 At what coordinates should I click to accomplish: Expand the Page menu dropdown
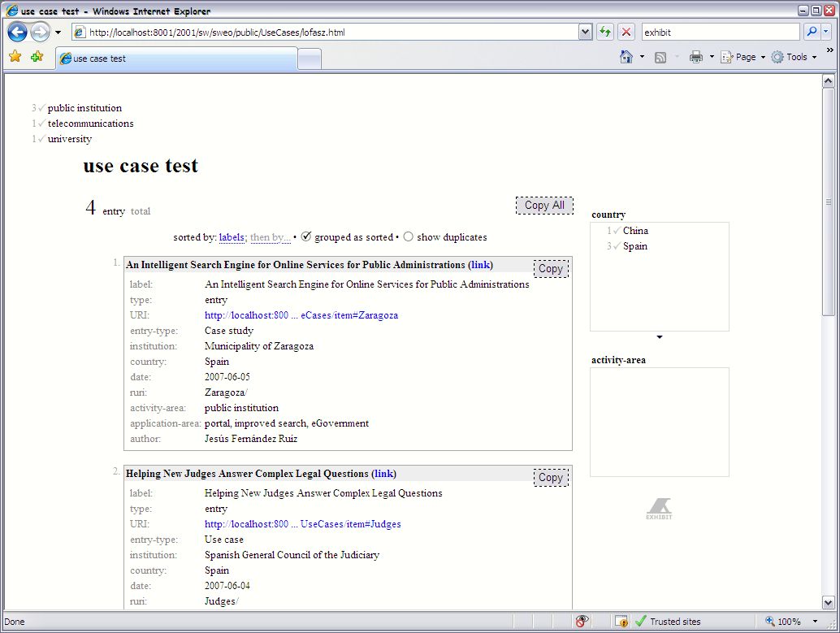point(745,57)
